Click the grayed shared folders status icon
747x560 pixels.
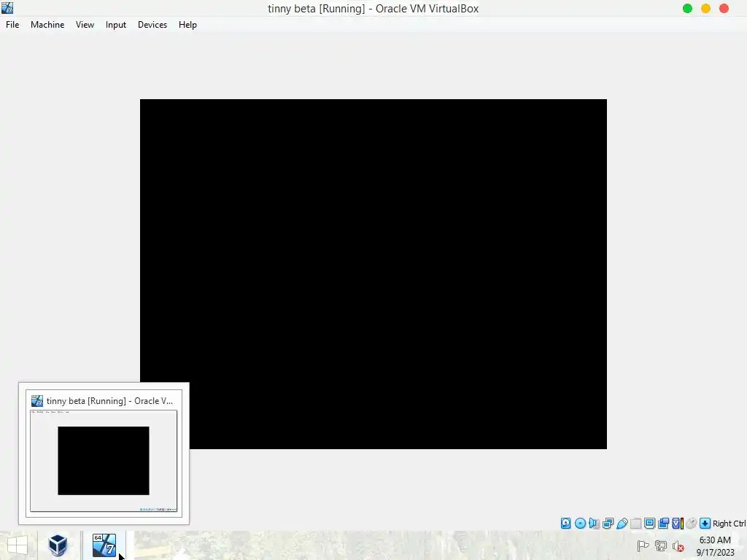[635, 524]
